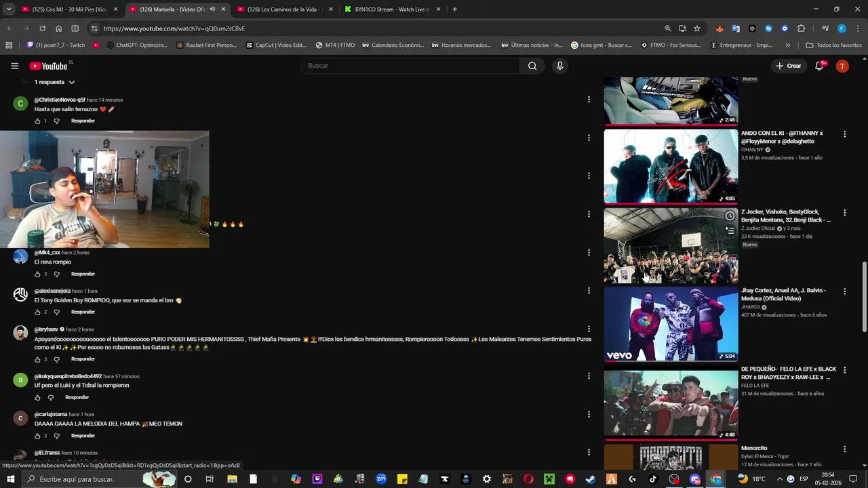Viewport: 868px width, 488px height.
Task: Open Windows Start menu
Action: click(x=11, y=479)
